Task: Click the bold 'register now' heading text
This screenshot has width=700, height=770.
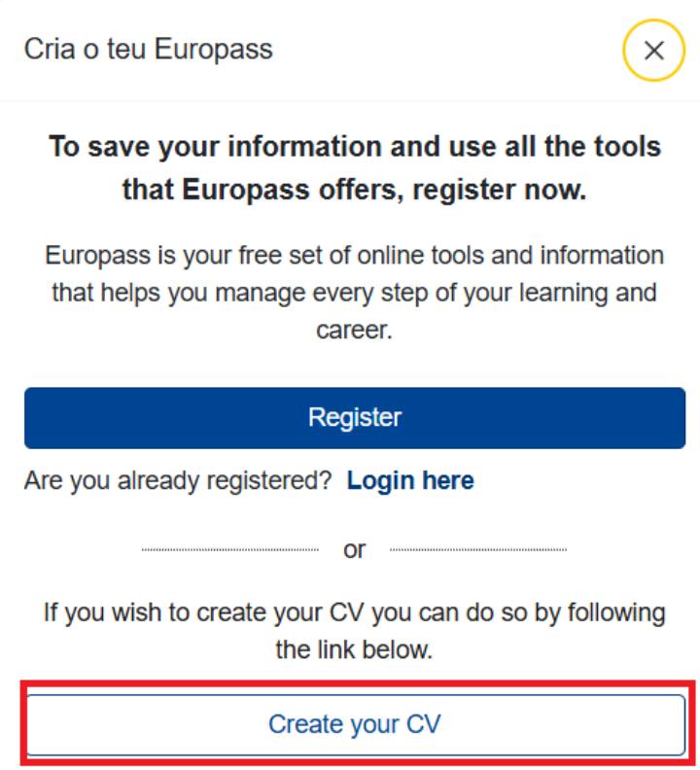Action: point(354,168)
